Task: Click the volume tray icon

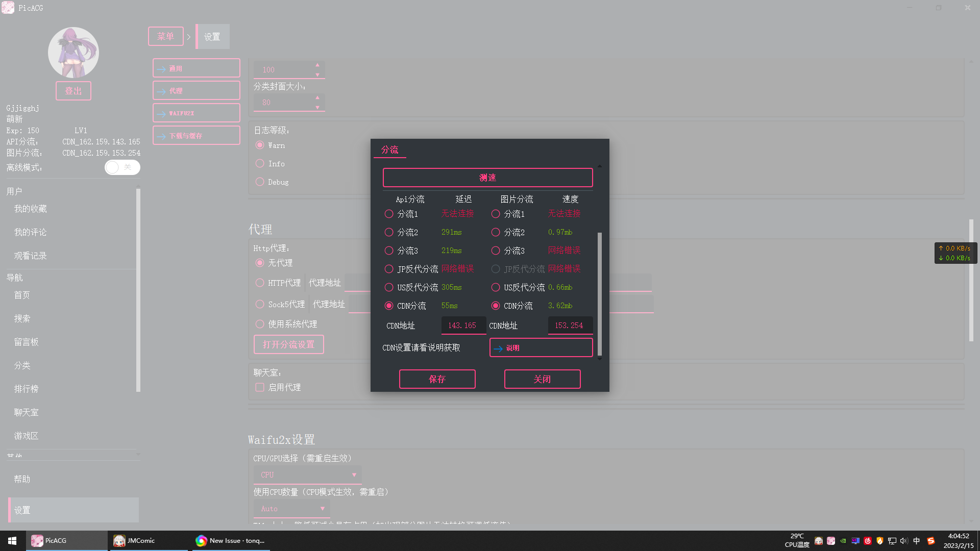Action: point(904,541)
